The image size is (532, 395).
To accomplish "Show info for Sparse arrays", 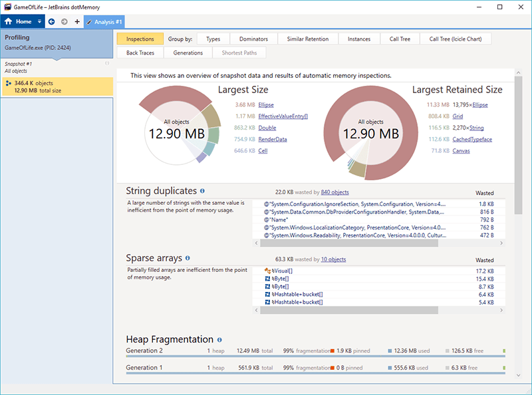I will 188,258.
